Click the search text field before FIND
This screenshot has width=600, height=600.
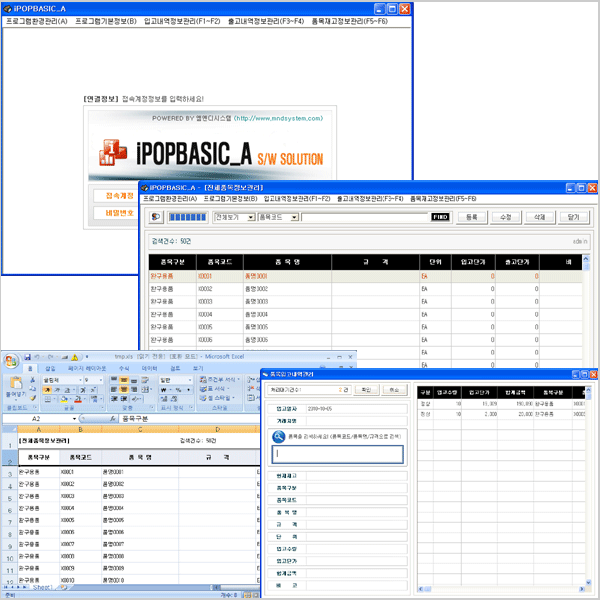(365, 217)
